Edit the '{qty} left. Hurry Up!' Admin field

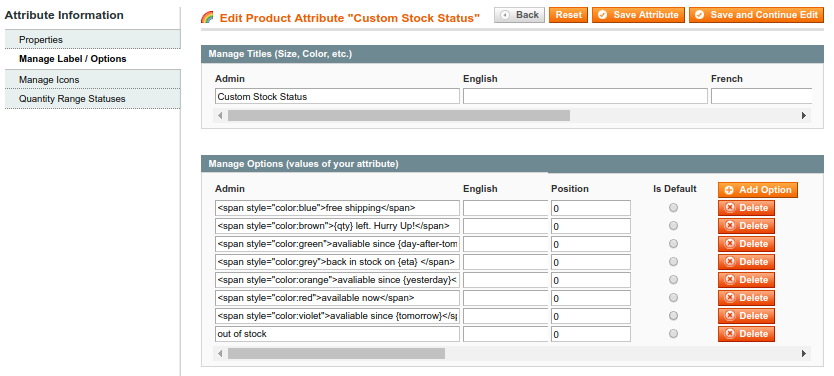(337, 226)
